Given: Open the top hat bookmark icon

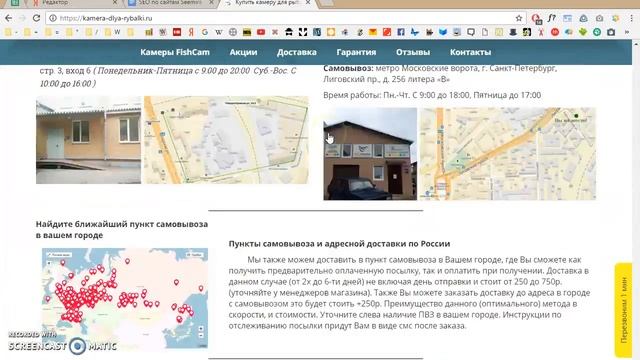Looking at the screenshot, I should click(513, 32).
